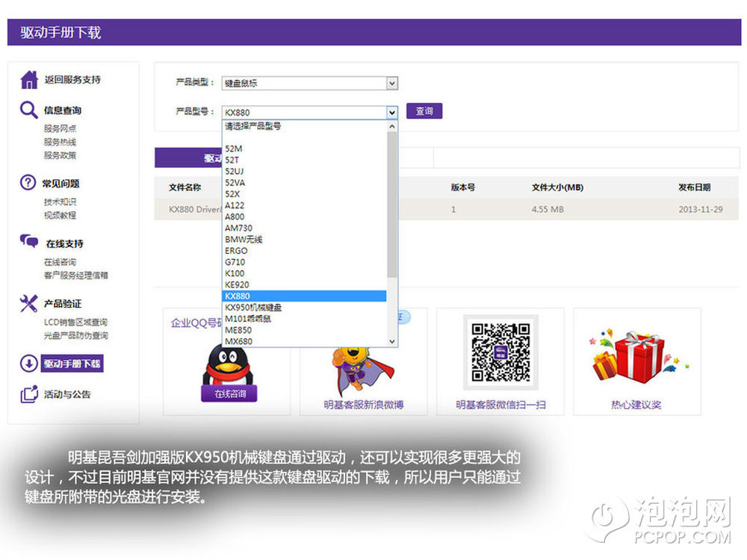Image resolution: width=747 pixels, height=560 pixels.
Task: Select 请选择产品型号 in the list
Action: [305, 126]
